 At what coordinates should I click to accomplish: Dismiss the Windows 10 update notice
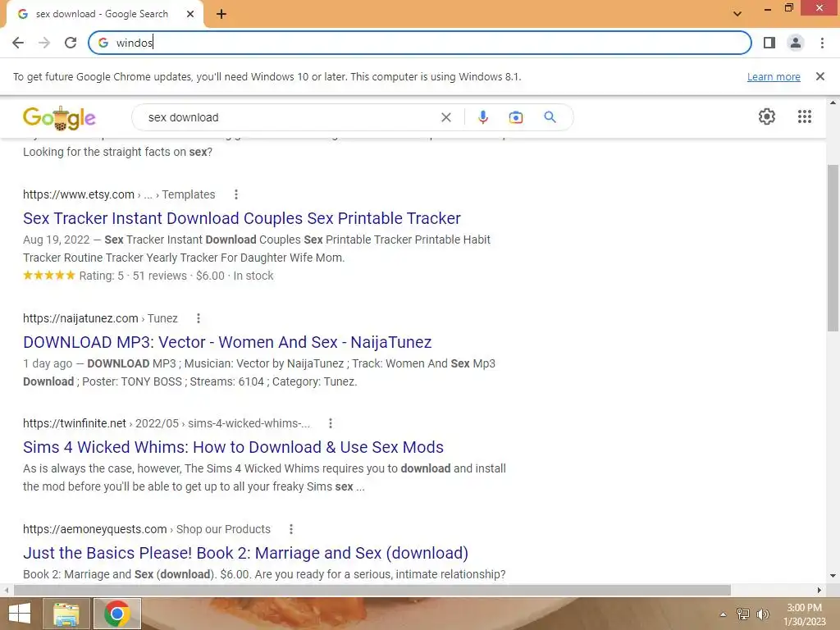(819, 76)
